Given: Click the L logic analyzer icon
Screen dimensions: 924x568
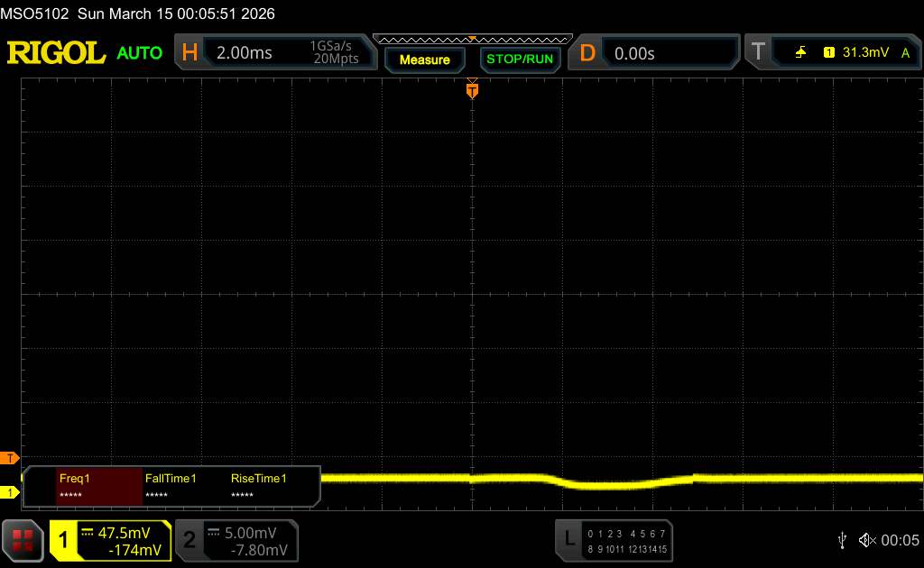Looking at the screenshot, I should point(568,539).
